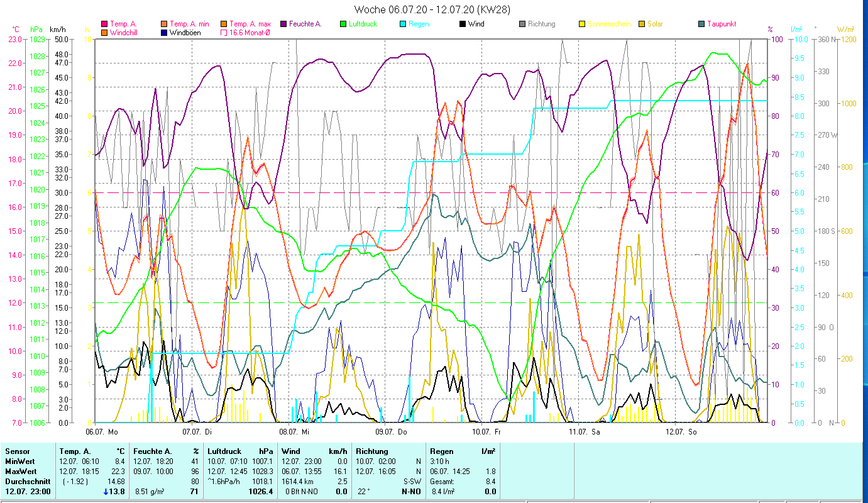Viewport: 868px width, 503px height.
Task: Click the maximum pressure value 1028.3
Action: coord(262,472)
